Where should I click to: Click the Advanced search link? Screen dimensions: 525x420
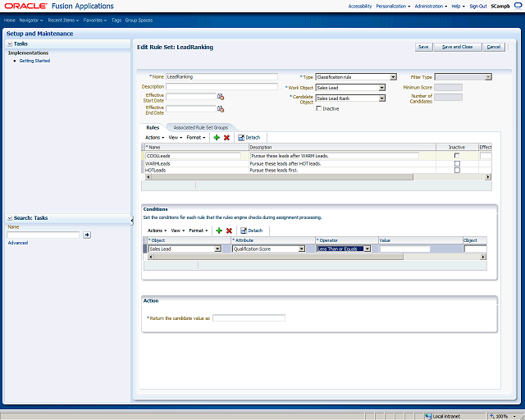(18, 243)
